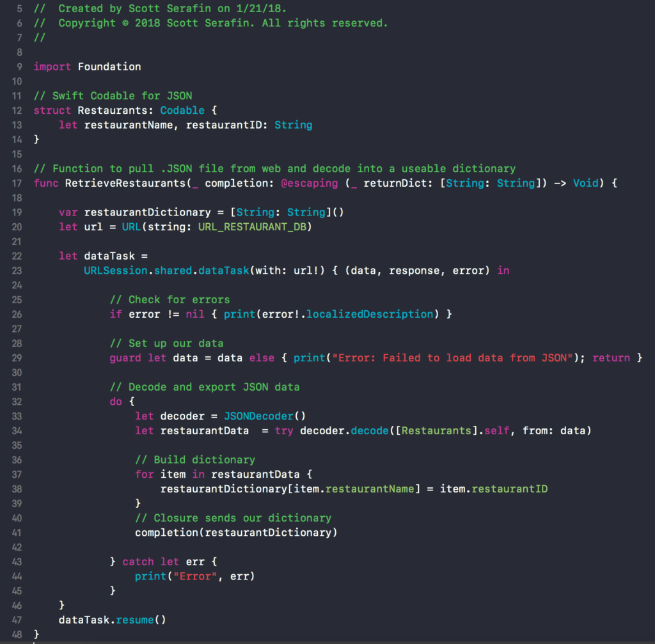
Task: Click the 'Created by Scott Serafin' comment
Action: [160, 8]
